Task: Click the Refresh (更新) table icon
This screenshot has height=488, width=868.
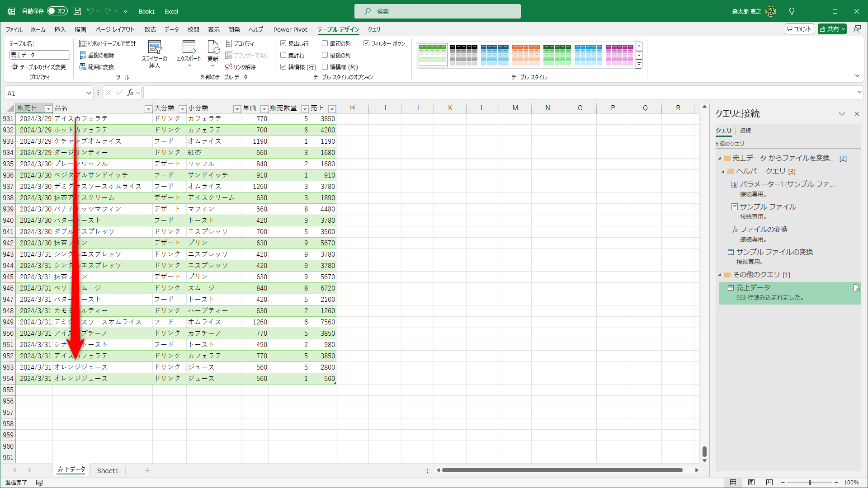Action: (213, 47)
